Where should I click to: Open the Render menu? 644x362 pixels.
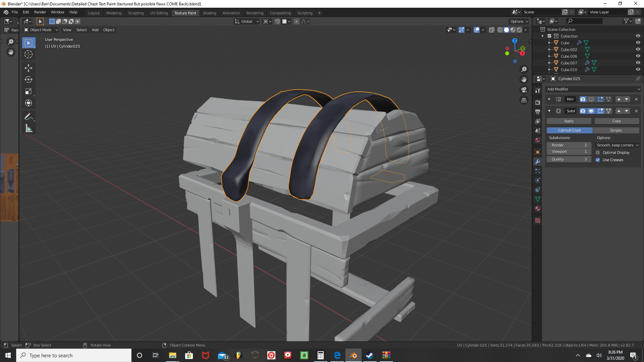tap(40, 12)
